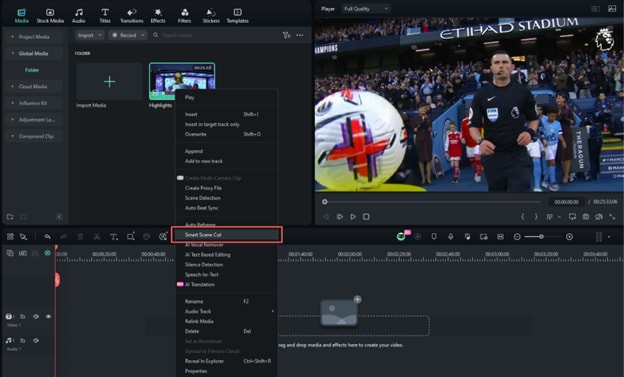
Task: Select the Highlights video thumbnail
Action: [182, 81]
